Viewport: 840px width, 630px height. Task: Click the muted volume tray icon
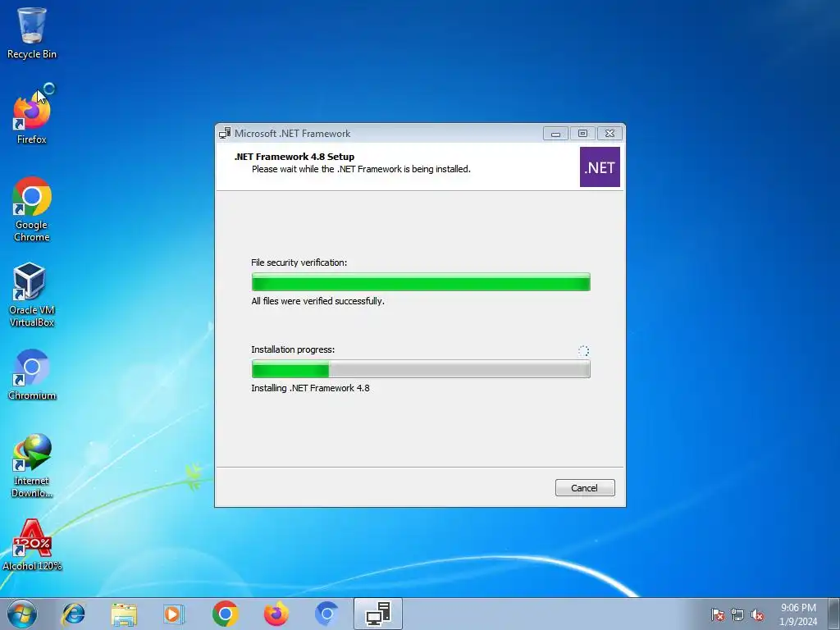757,615
